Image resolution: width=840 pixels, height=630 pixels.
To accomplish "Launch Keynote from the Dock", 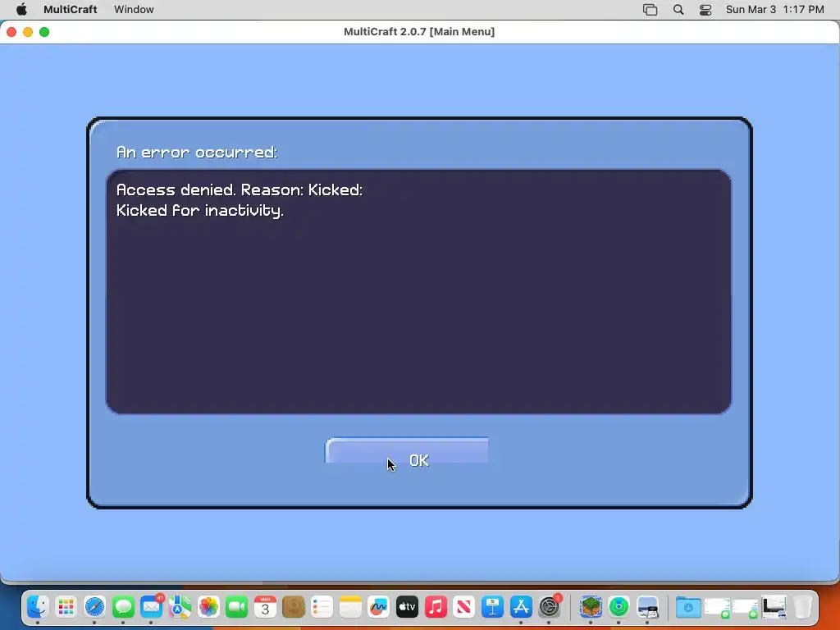I will (x=492, y=607).
